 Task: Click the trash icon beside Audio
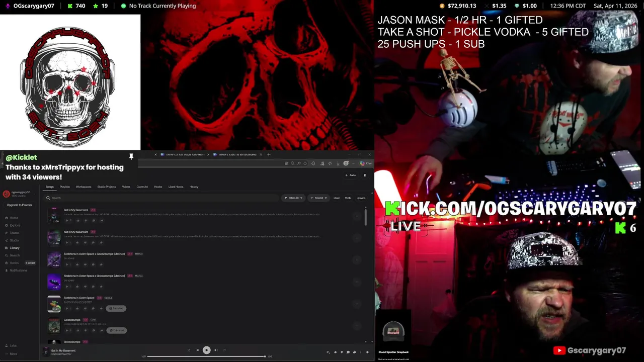365,175
